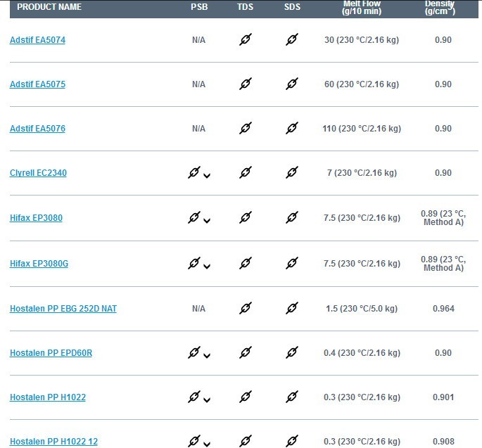Expand PSB dropdown arrow for Hostalen PP H1022
The height and width of the screenshot is (448, 482).
(207, 400)
